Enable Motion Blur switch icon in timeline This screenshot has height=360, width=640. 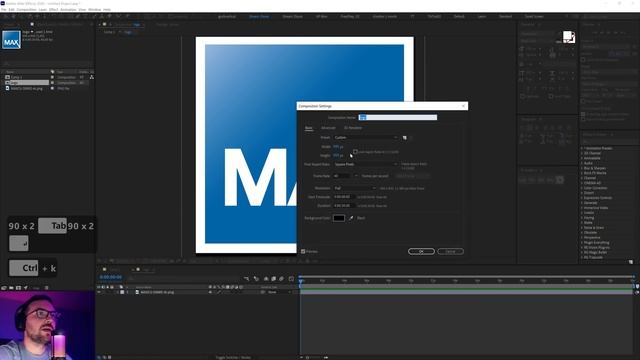click(281, 279)
